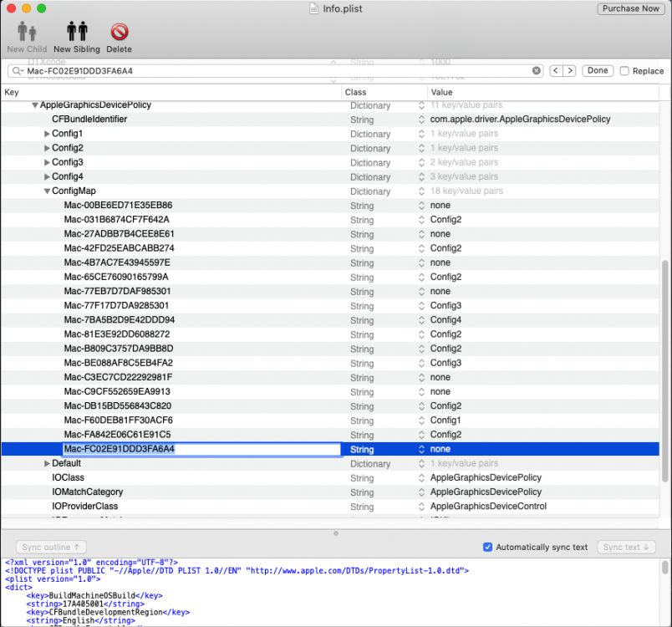672x627 pixels.
Task: Select the Mac-77EB7D7DAF985301 key
Action: click(x=117, y=292)
